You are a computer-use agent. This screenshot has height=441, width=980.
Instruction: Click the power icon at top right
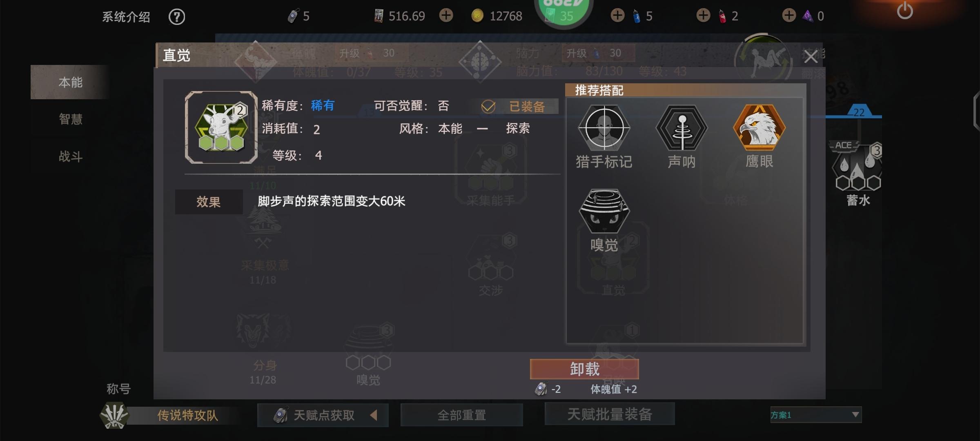905,10
